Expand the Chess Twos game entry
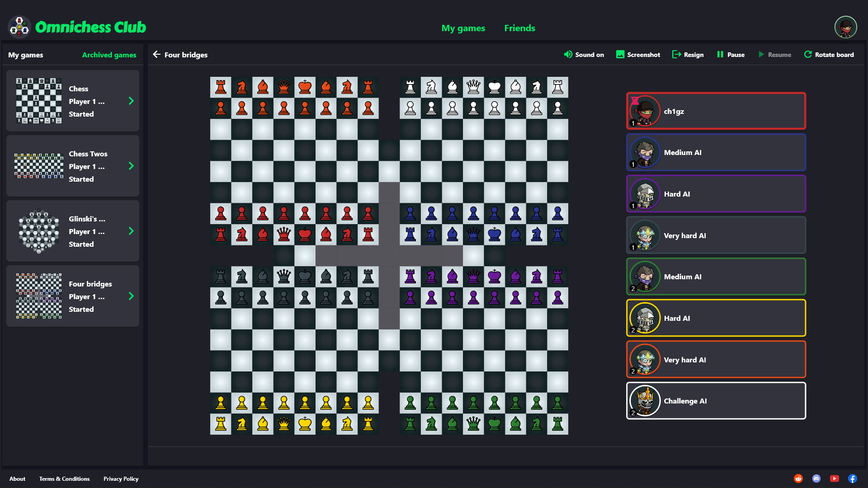Screen dimensions: 868x488 [131, 166]
